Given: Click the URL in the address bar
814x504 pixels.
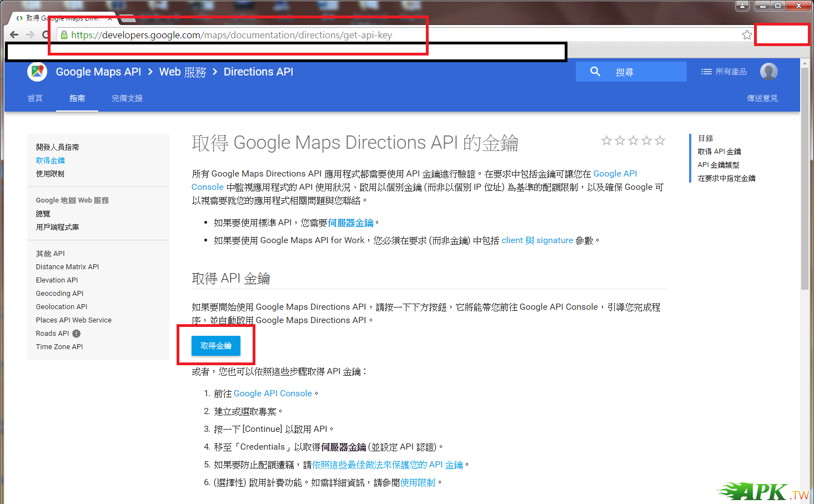Looking at the screenshot, I should pyautogui.click(x=232, y=35).
